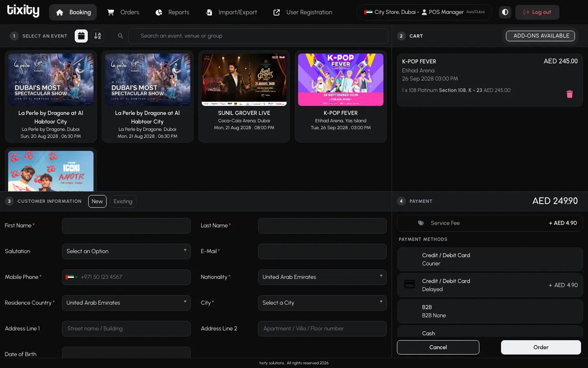The height and width of the screenshot is (368, 588).
Task: Click the tixity logo
Action: [23, 11]
